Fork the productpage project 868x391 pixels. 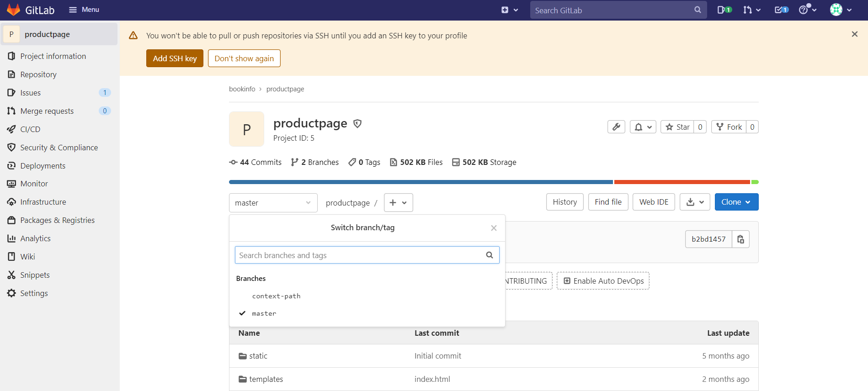coord(729,127)
